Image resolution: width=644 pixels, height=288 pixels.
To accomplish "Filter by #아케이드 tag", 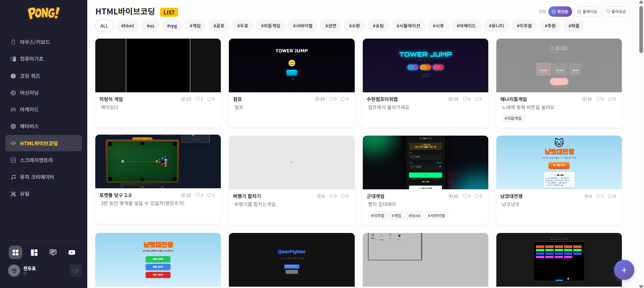I will point(466,26).
